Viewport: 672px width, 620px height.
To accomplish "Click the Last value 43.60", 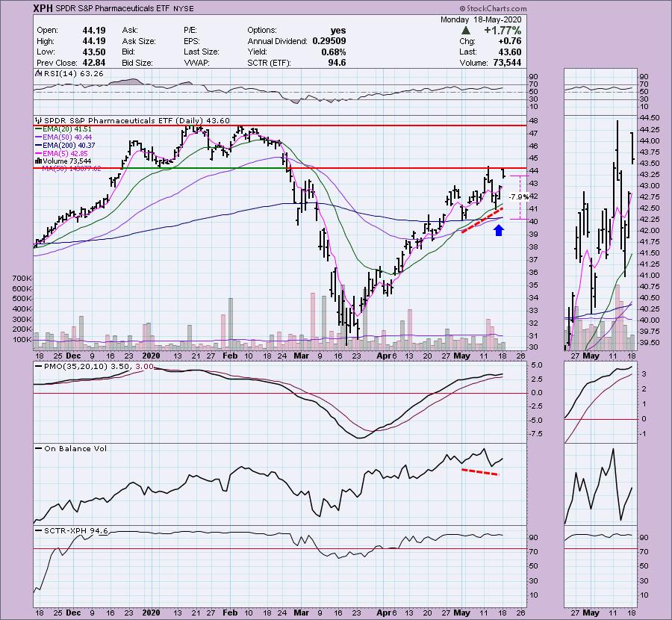I will click(509, 52).
